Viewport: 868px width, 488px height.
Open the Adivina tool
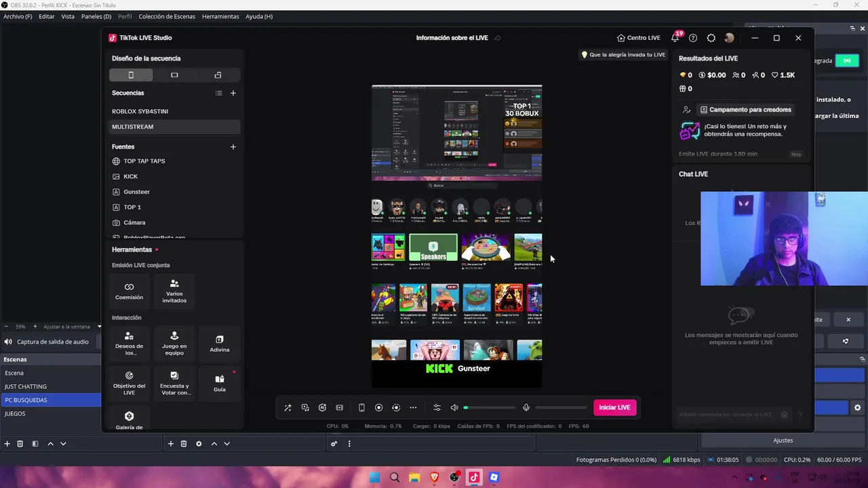[220, 343]
